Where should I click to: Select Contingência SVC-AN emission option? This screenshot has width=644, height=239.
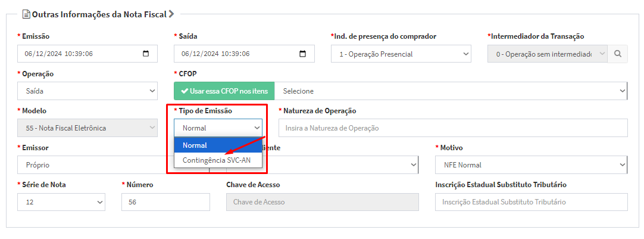click(x=217, y=160)
